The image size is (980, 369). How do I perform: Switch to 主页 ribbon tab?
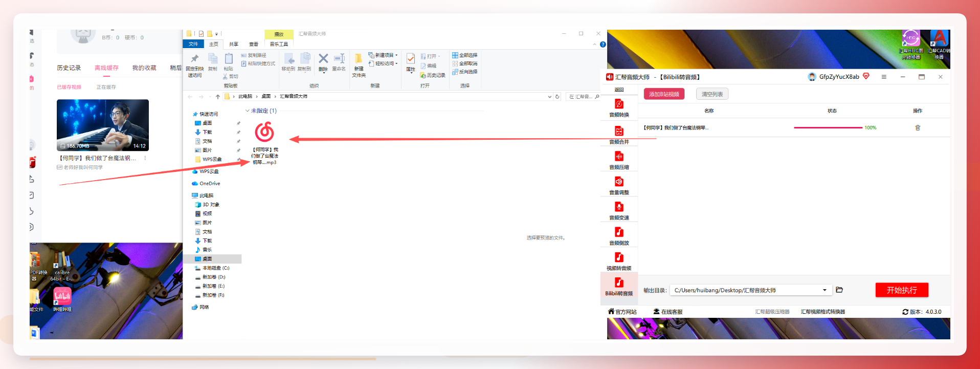[214, 44]
